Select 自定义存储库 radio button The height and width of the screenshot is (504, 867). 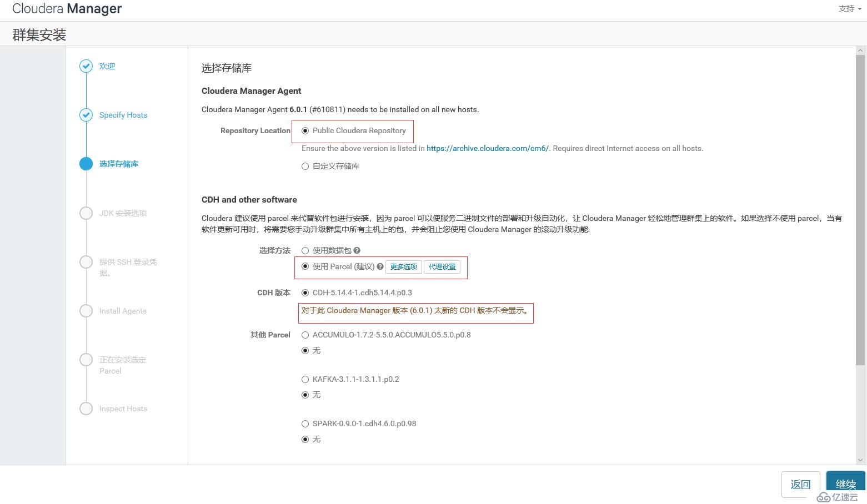click(305, 166)
